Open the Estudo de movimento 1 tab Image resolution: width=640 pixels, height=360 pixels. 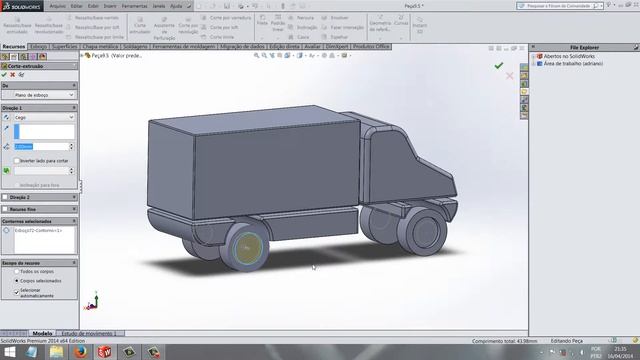click(89, 333)
